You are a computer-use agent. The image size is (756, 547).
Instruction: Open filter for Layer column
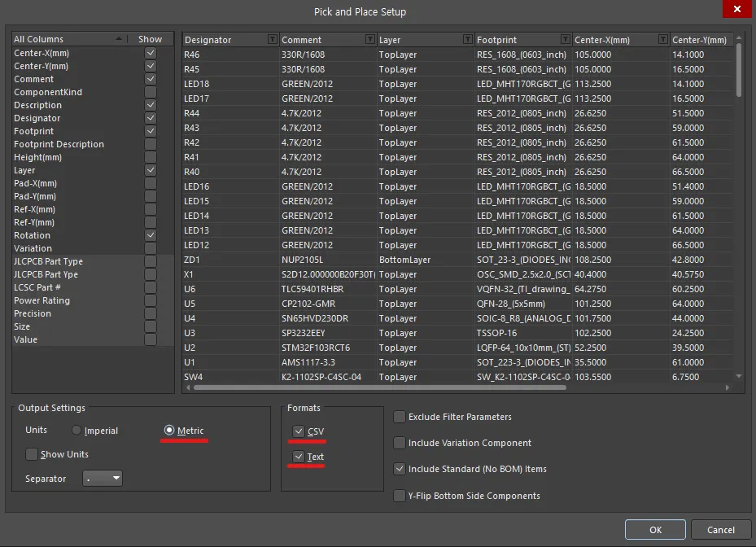click(467, 40)
